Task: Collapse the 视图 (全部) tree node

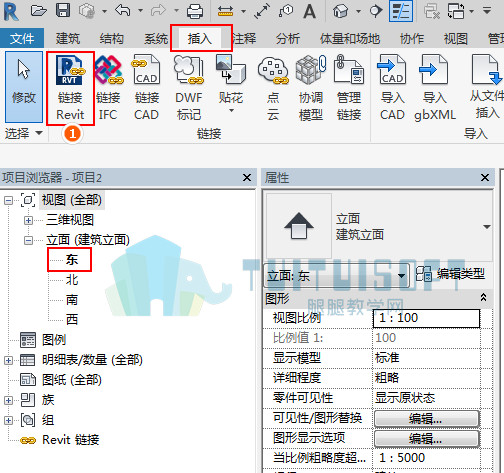Action: click(8, 200)
